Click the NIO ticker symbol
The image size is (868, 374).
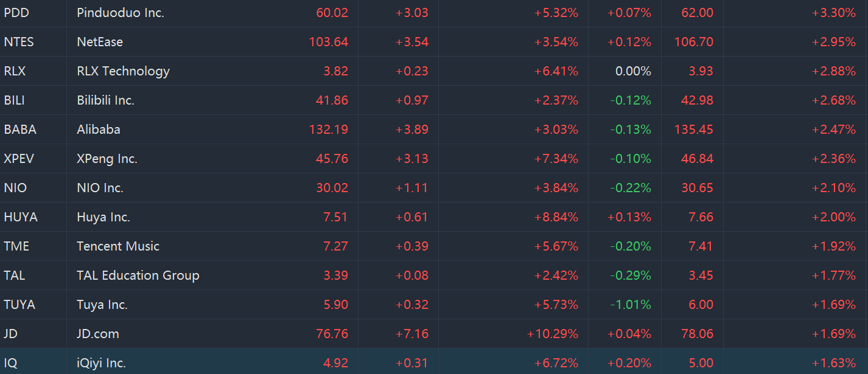[15, 188]
